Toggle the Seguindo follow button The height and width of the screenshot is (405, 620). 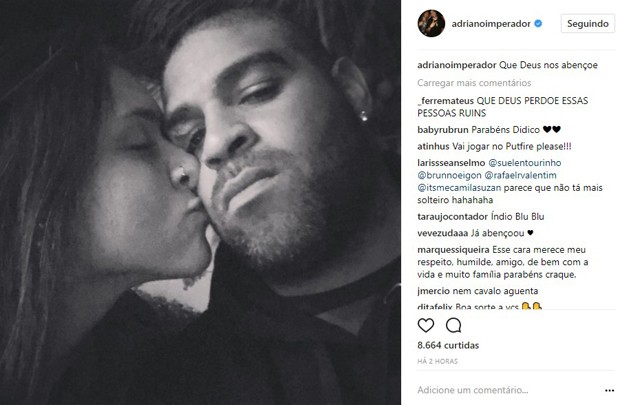pyautogui.click(x=588, y=24)
